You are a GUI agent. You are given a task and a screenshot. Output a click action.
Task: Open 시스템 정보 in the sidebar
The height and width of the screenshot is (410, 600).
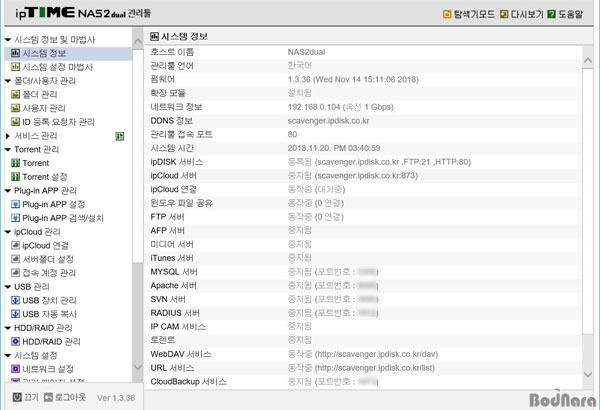click(68, 53)
